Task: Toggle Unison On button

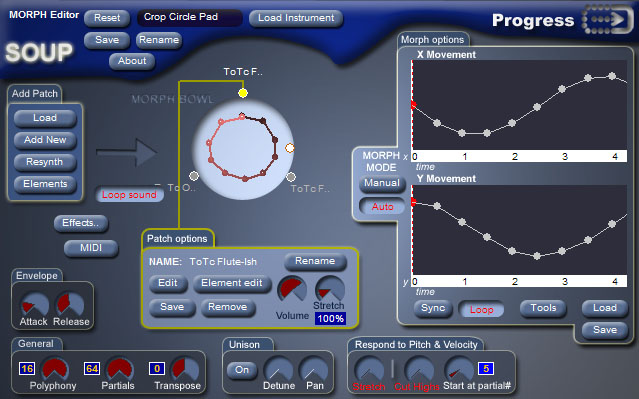Action: [242, 370]
